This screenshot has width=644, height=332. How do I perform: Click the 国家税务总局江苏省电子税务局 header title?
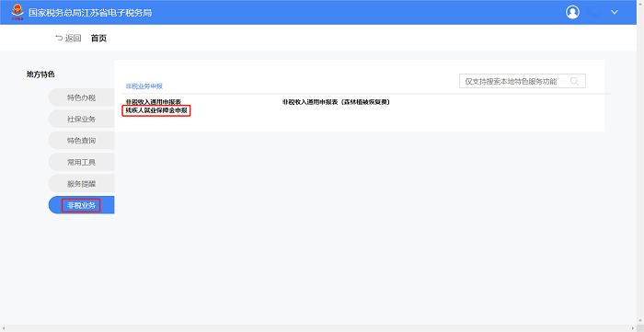(90, 13)
